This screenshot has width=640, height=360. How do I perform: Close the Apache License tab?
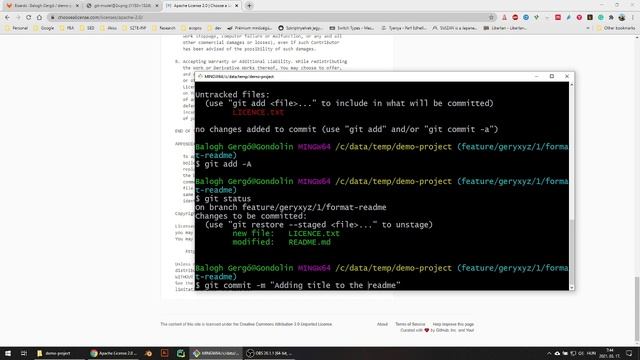coord(236,6)
